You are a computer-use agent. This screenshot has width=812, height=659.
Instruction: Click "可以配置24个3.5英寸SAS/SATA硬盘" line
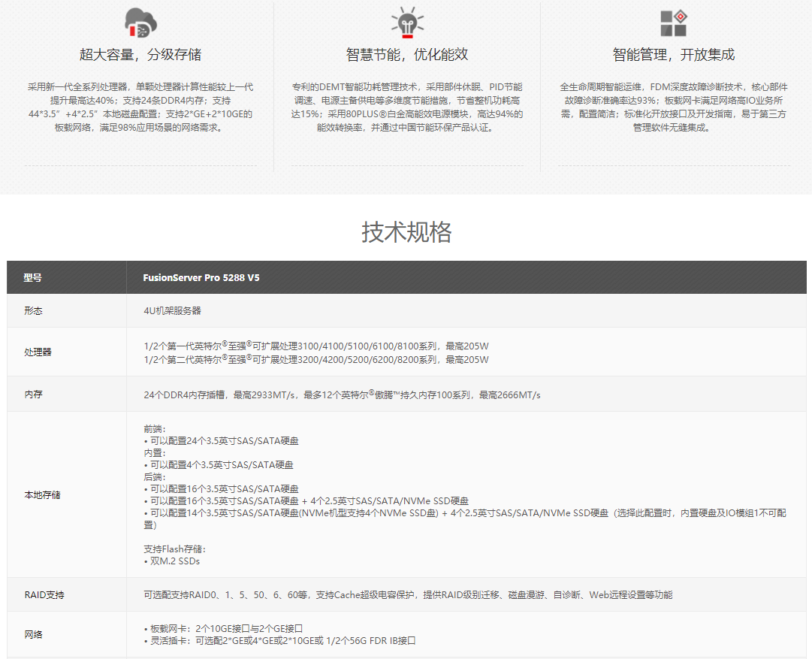[x=221, y=441]
